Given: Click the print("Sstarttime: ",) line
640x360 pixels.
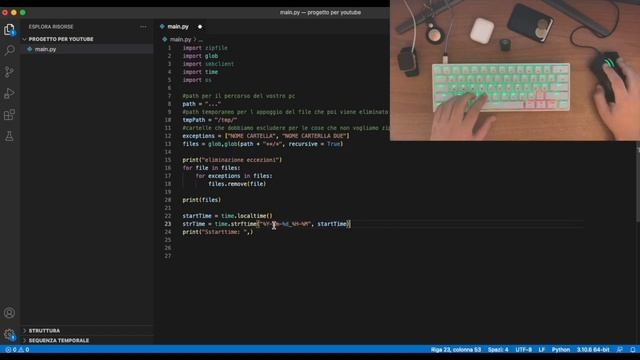Looking at the screenshot, I should (218, 232).
